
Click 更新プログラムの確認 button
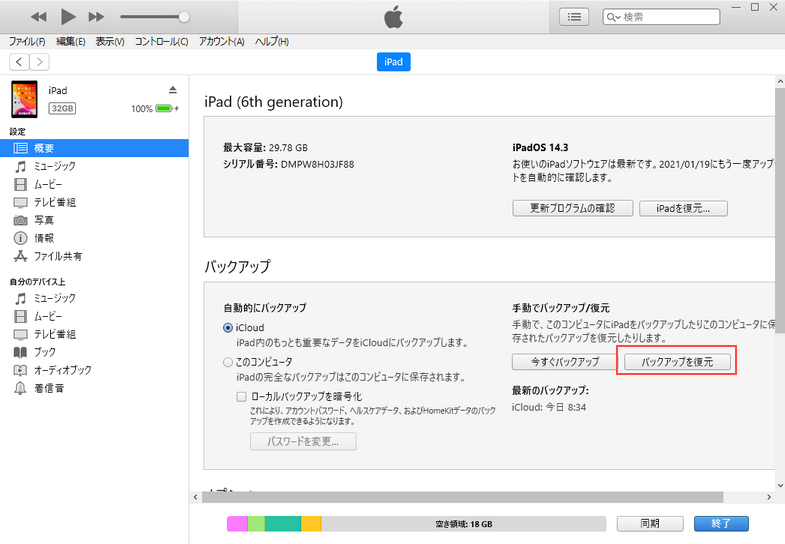point(573,208)
